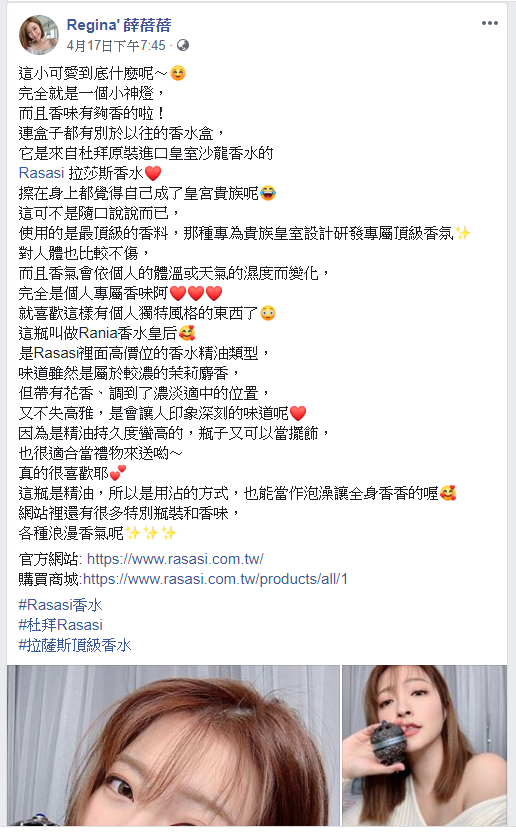Open the rasasi.com.tw/products/all/1 shop link
The width and height of the screenshot is (516, 833).
click(x=215, y=579)
